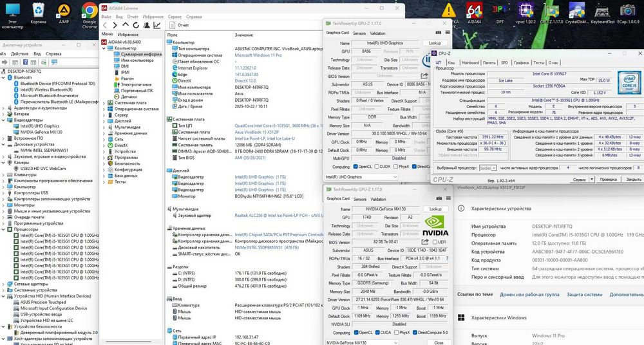
Task: Open hamburger menu in NVIDIA GPU-Z window
Action: 448,198
